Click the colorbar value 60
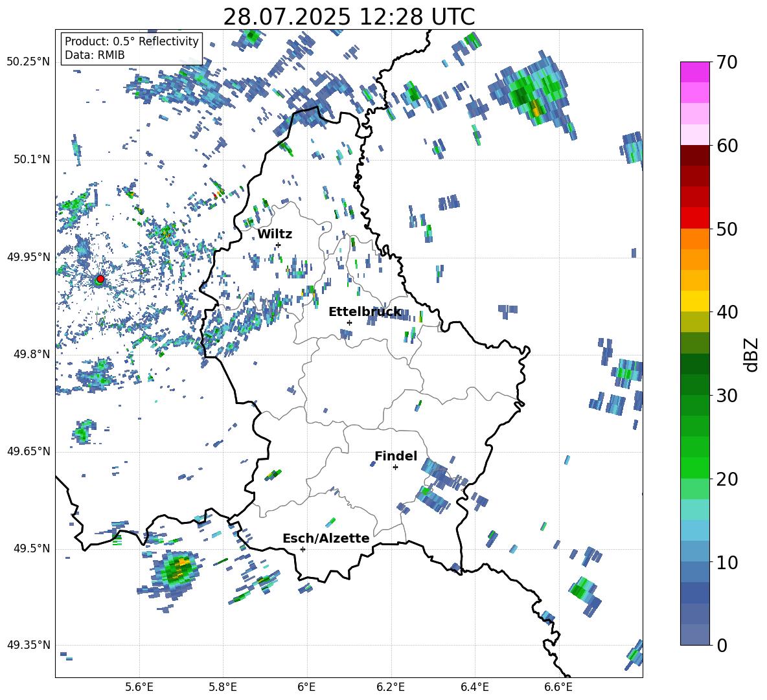The height and width of the screenshot is (700, 767). tap(727, 146)
